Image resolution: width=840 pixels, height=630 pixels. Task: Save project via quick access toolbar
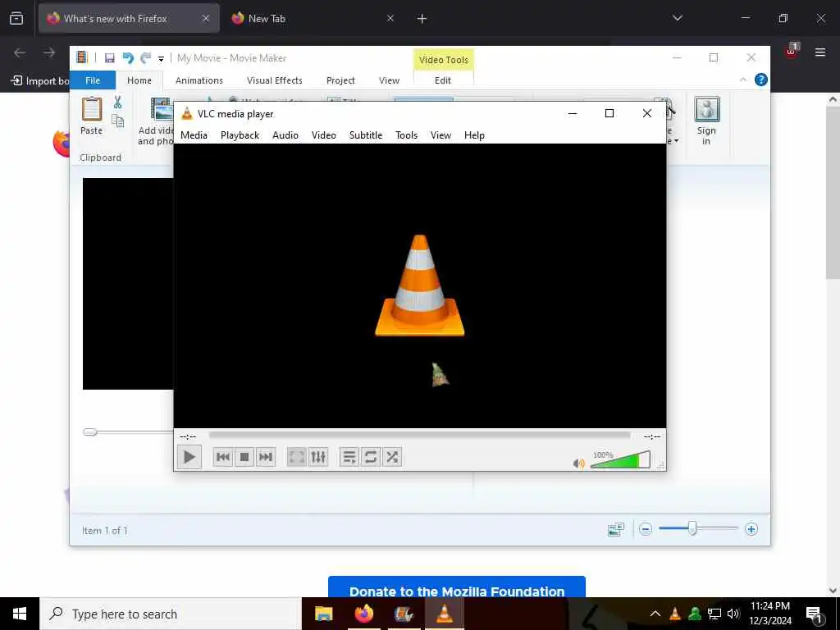point(110,58)
